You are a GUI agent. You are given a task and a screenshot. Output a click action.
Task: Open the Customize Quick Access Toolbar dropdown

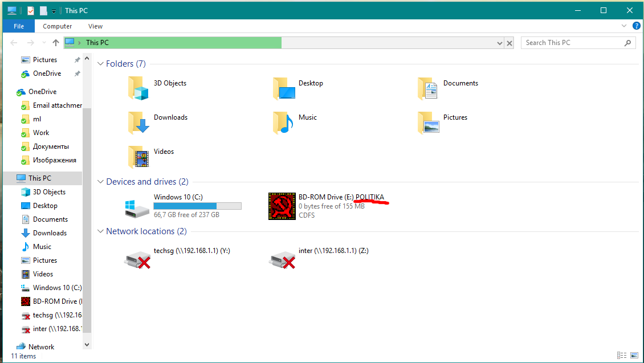pyautogui.click(x=54, y=11)
